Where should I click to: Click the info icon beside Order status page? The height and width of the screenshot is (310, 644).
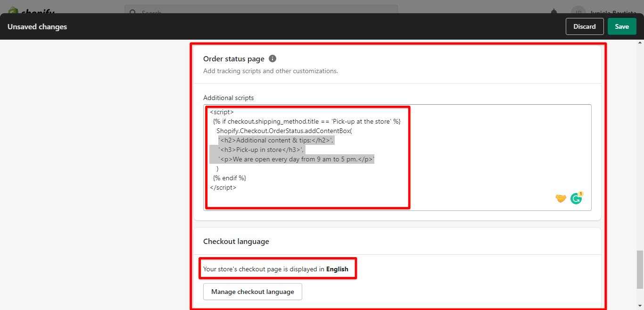tap(272, 59)
